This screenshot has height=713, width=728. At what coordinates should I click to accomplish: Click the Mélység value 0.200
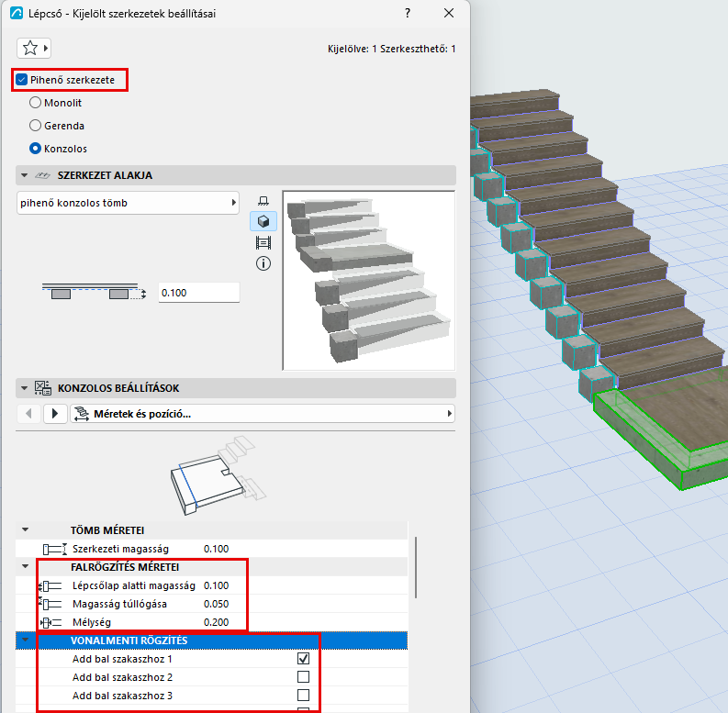pyautogui.click(x=216, y=622)
